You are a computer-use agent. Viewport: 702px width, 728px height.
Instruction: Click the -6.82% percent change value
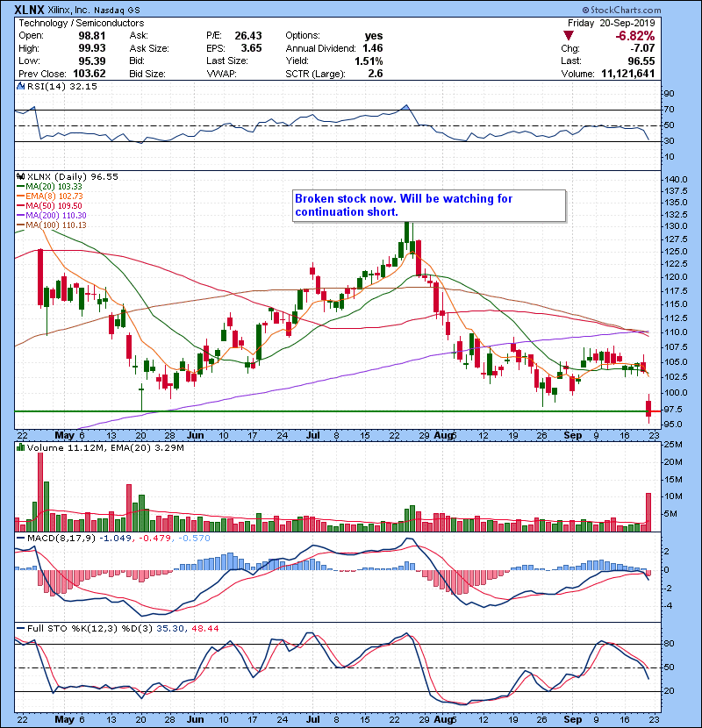634,36
